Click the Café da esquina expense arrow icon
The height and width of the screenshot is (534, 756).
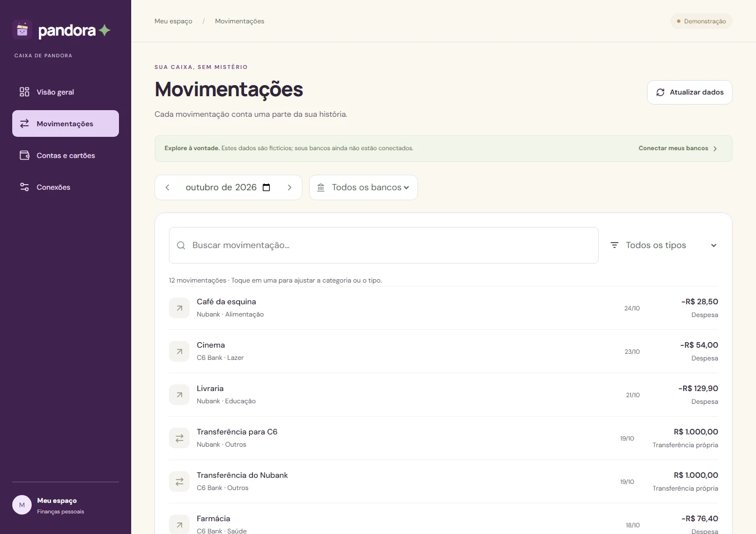(x=179, y=308)
